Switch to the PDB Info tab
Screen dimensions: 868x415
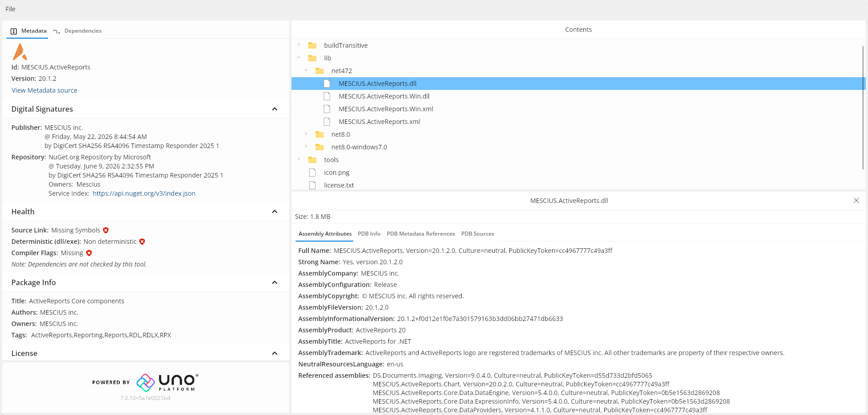pyautogui.click(x=369, y=234)
